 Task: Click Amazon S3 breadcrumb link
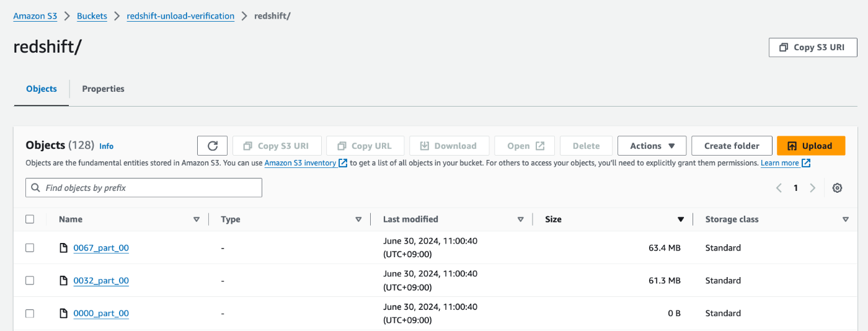pyautogui.click(x=35, y=16)
